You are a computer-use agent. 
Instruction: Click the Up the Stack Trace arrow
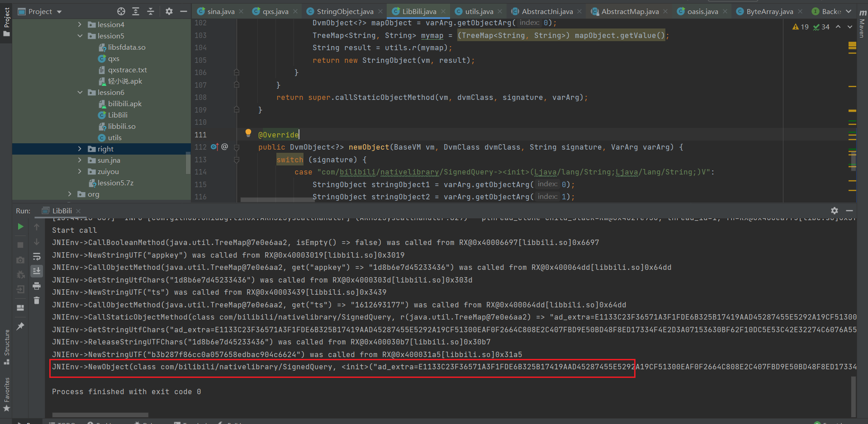(37, 226)
